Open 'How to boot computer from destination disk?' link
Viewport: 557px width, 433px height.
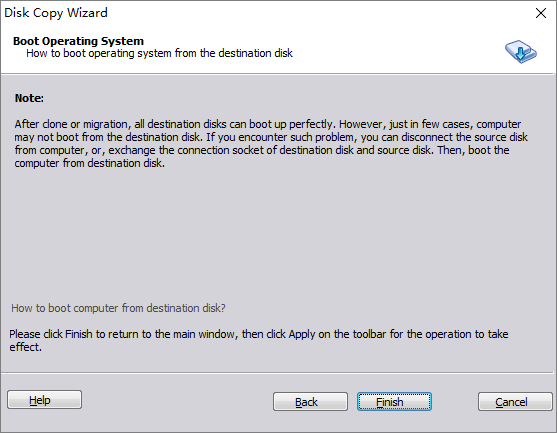pyautogui.click(x=118, y=308)
